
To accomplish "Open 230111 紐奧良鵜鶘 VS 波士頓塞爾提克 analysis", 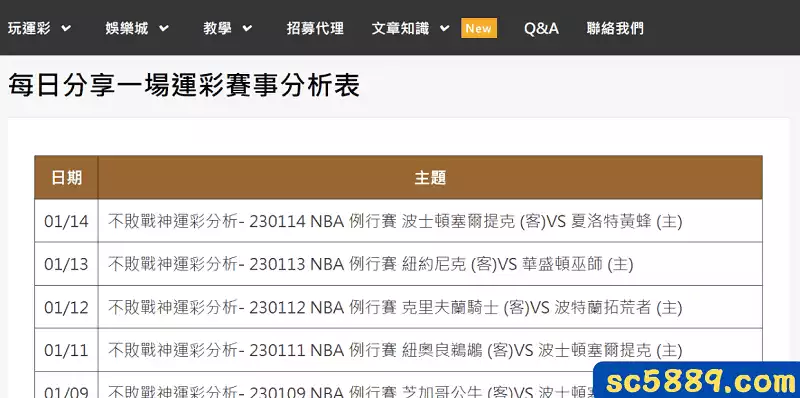I will tap(395, 350).
